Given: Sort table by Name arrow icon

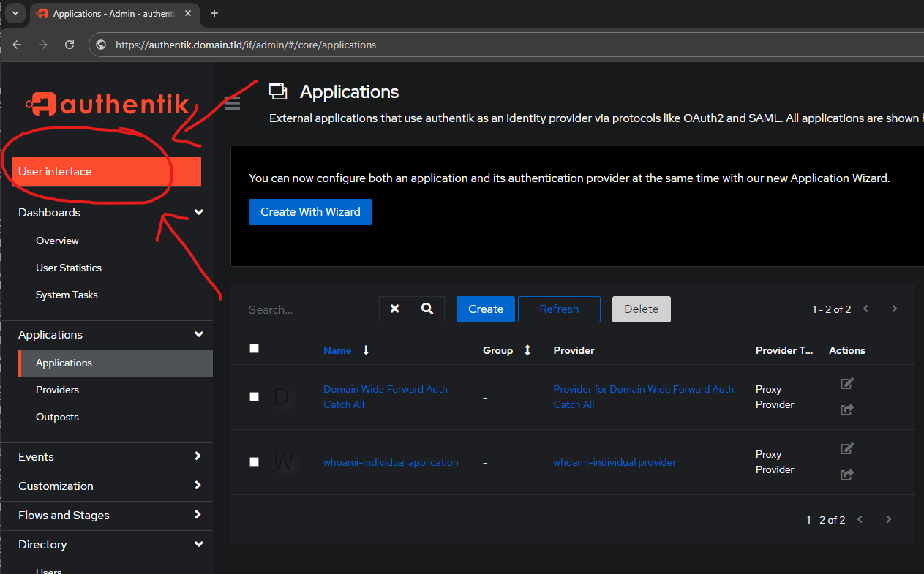Looking at the screenshot, I should (x=366, y=350).
